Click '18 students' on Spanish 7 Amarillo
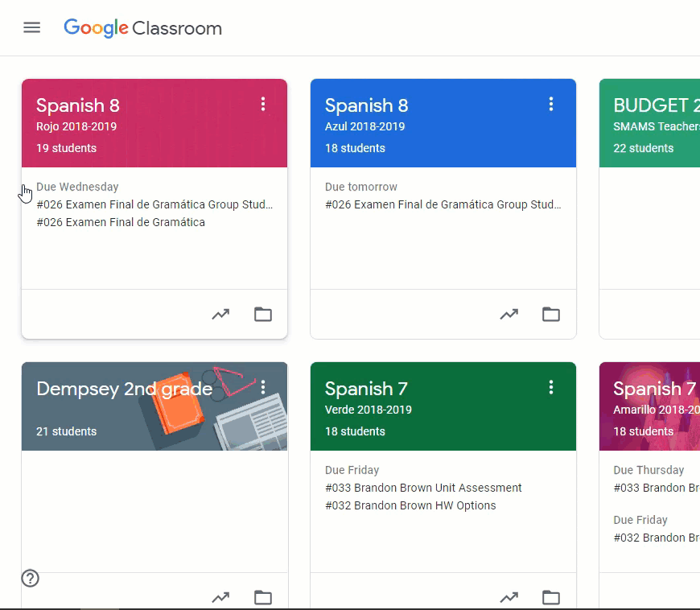This screenshot has width=700, height=610. (x=644, y=431)
